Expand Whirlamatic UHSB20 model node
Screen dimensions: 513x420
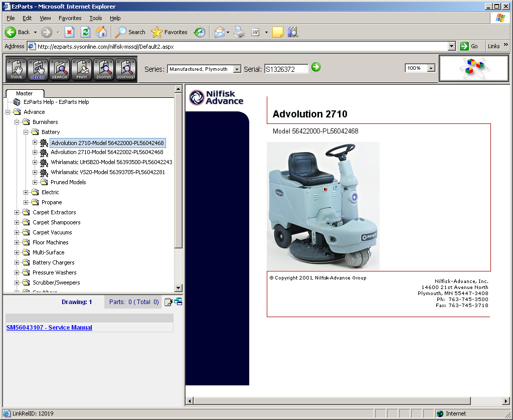tap(35, 163)
